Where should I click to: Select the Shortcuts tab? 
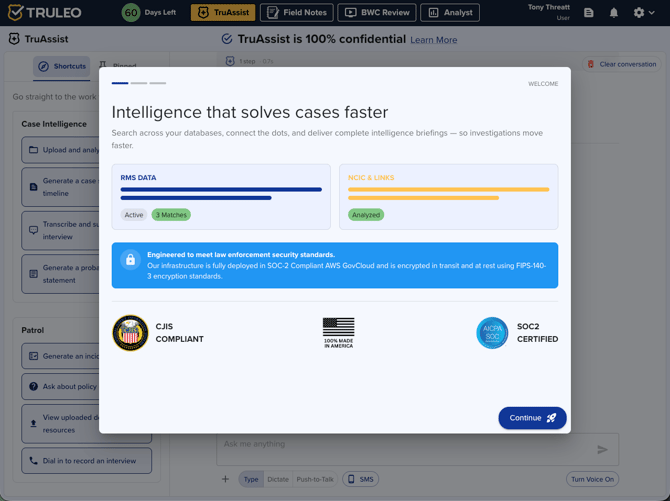click(62, 66)
